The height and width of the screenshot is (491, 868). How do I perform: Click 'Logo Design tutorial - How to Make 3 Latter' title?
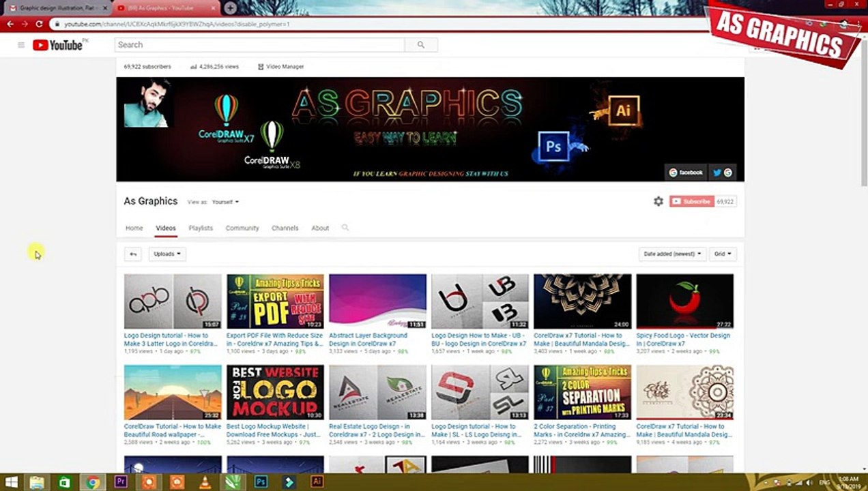click(x=171, y=340)
